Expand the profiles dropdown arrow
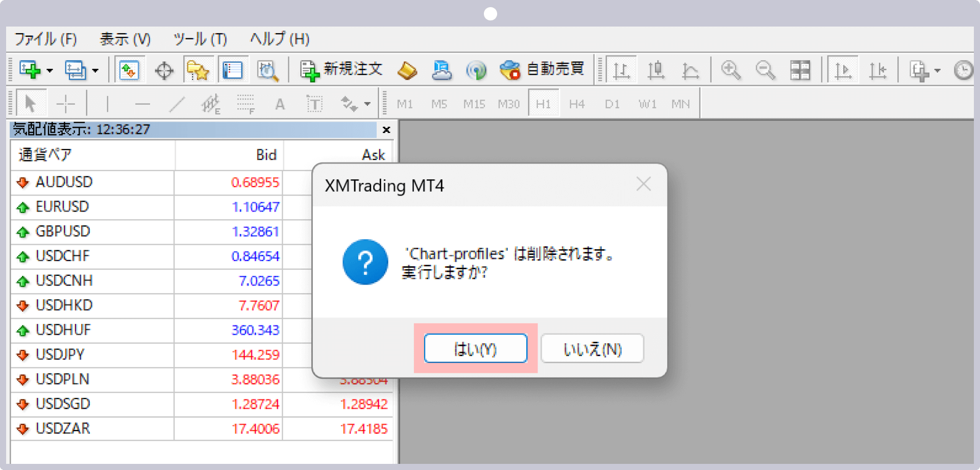Screen dimensions: 980x470 (95, 70)
